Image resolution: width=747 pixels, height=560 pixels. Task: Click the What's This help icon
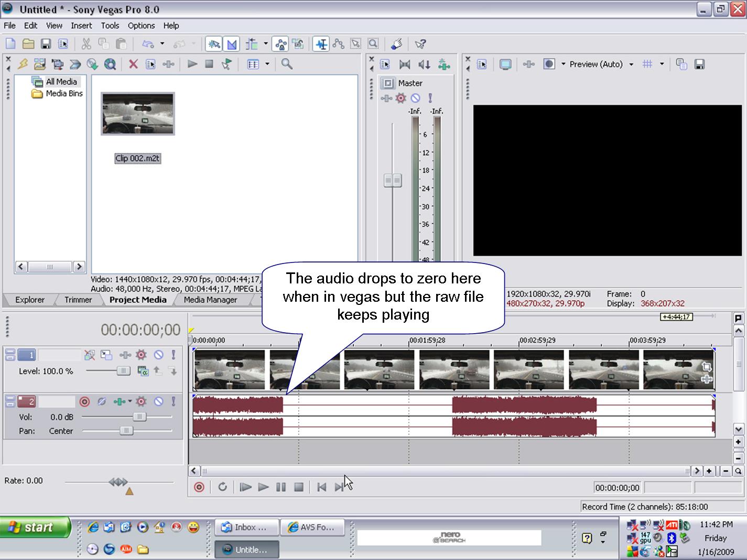tap(420, 44)
